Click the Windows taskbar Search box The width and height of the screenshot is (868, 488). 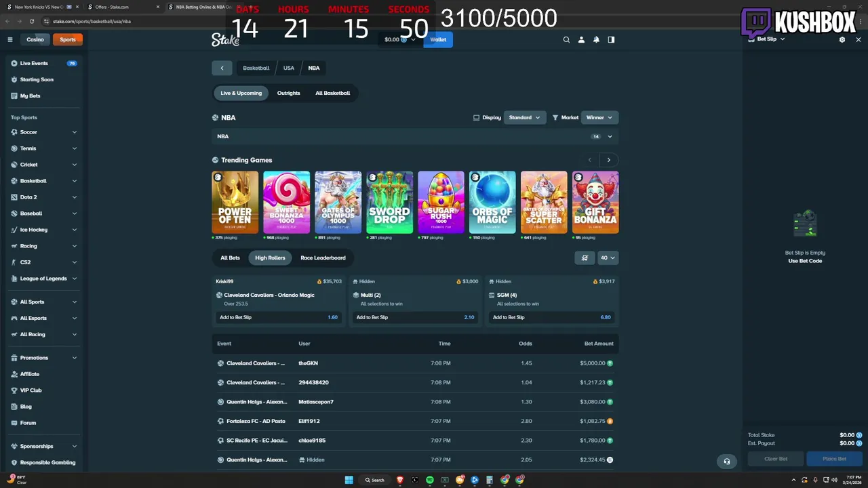tap(375, 480)
